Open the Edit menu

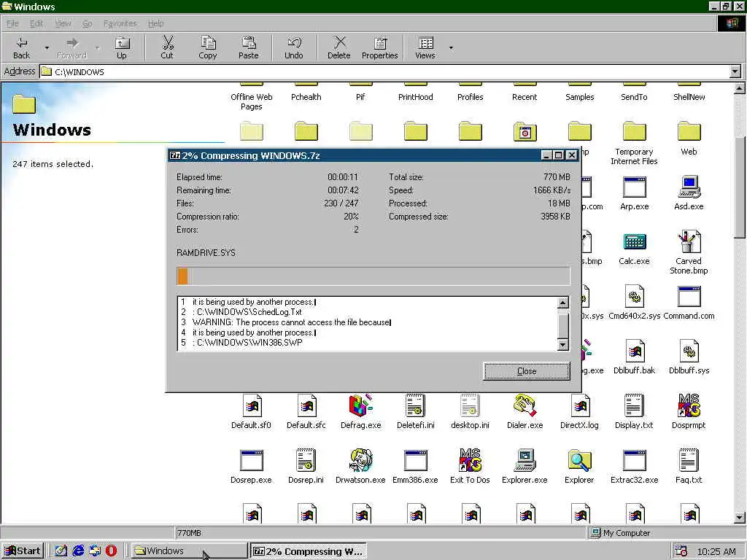click(x=36, y=23)
